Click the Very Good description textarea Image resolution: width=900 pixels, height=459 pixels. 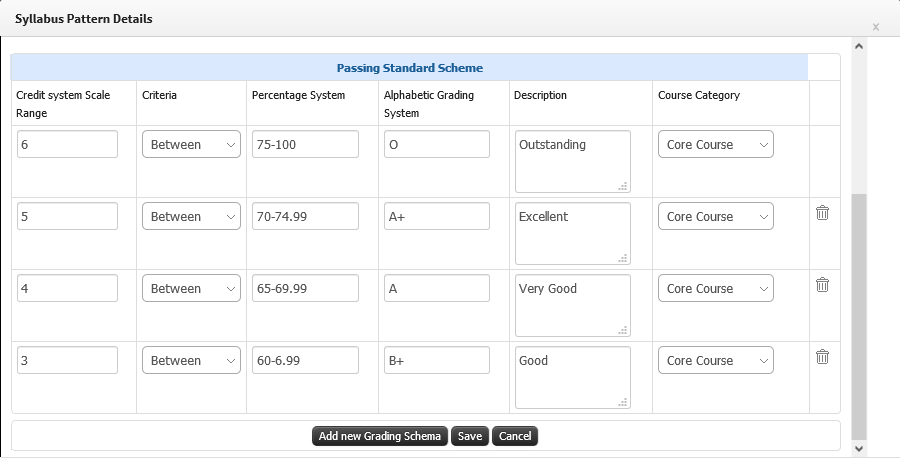click(573, 305)
